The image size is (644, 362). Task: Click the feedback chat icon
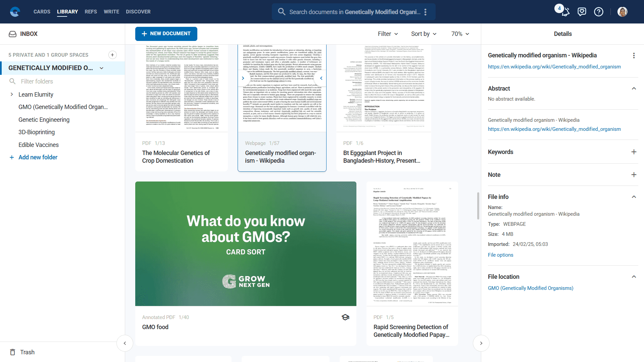click(x=582, y=12)
